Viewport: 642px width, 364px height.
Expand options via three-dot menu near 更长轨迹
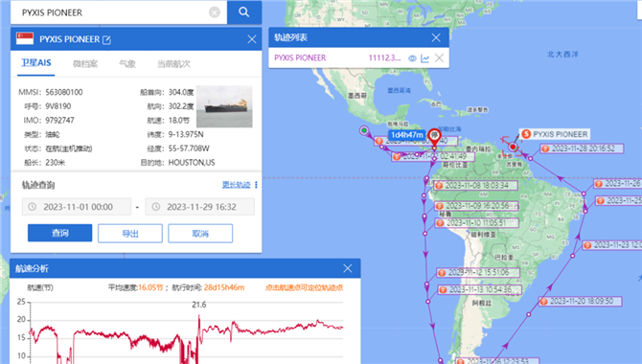256,185
